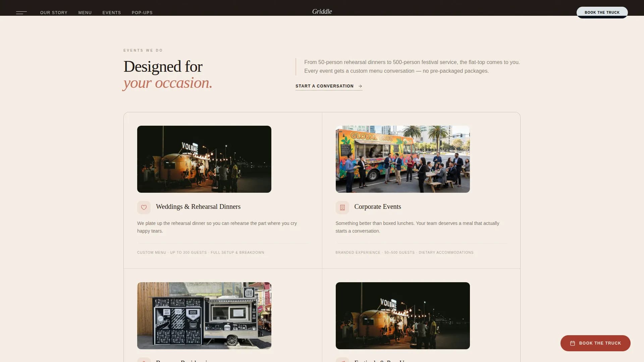Click the Start a Conversation link
The width and height of the screenshot is (644, 362).
pos(329,86)
